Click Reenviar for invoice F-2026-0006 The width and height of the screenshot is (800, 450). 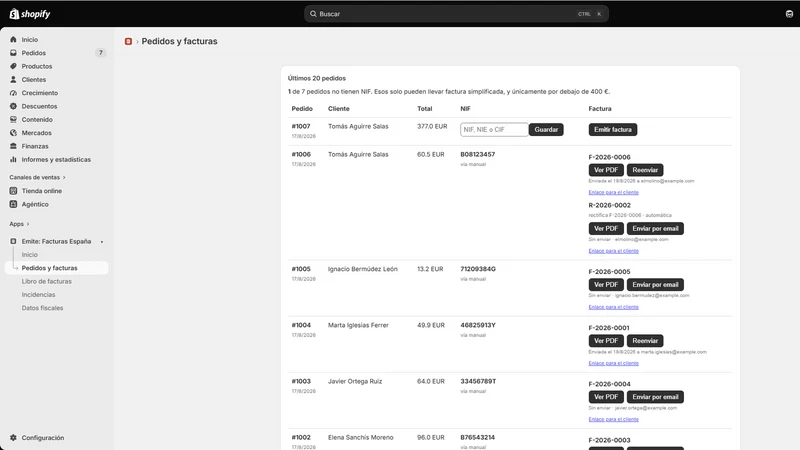pos(645,170)
